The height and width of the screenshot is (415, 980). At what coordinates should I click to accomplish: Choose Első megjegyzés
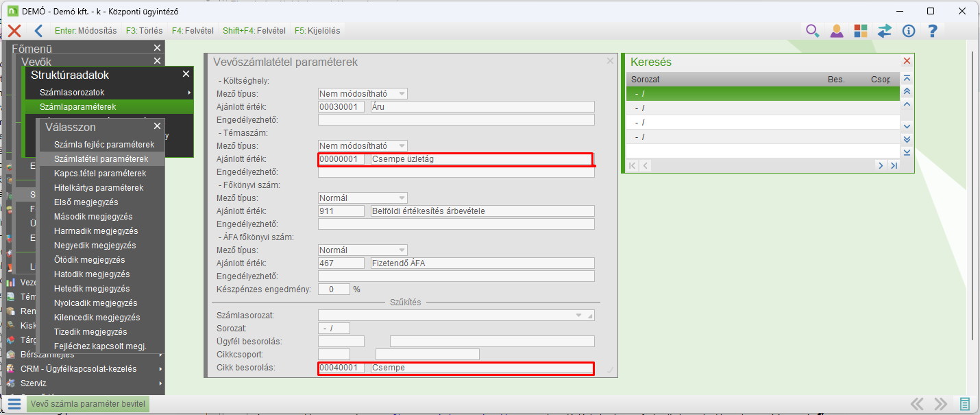(101, 202)
